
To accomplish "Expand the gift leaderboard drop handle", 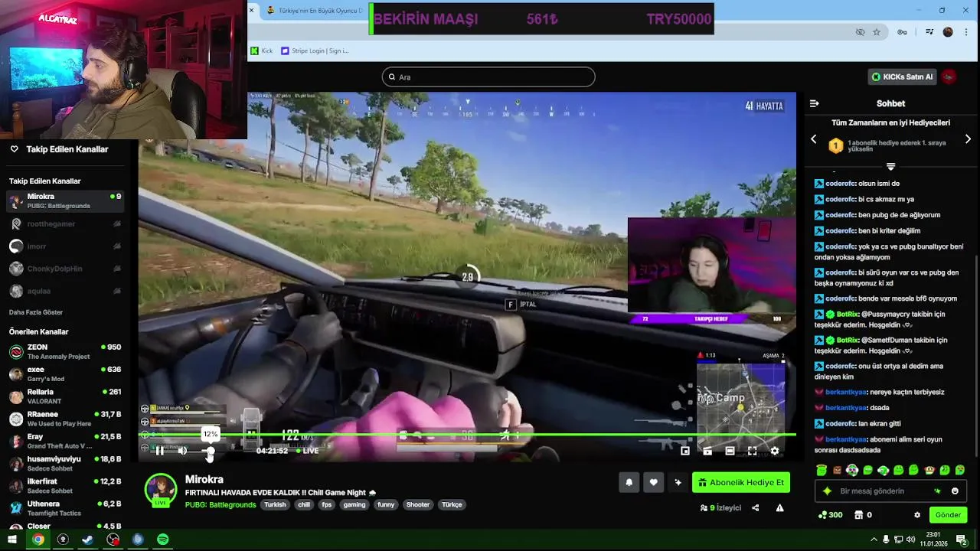I will [890, 166].
